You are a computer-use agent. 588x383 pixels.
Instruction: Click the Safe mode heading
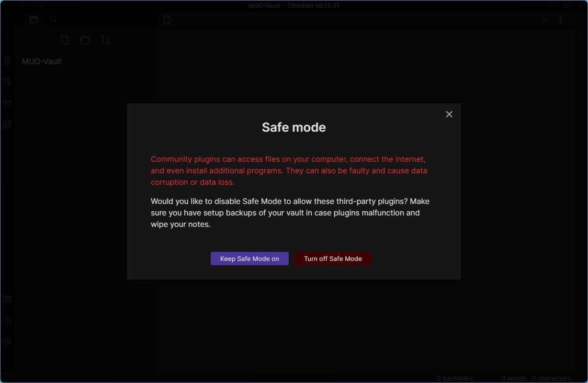294,127
